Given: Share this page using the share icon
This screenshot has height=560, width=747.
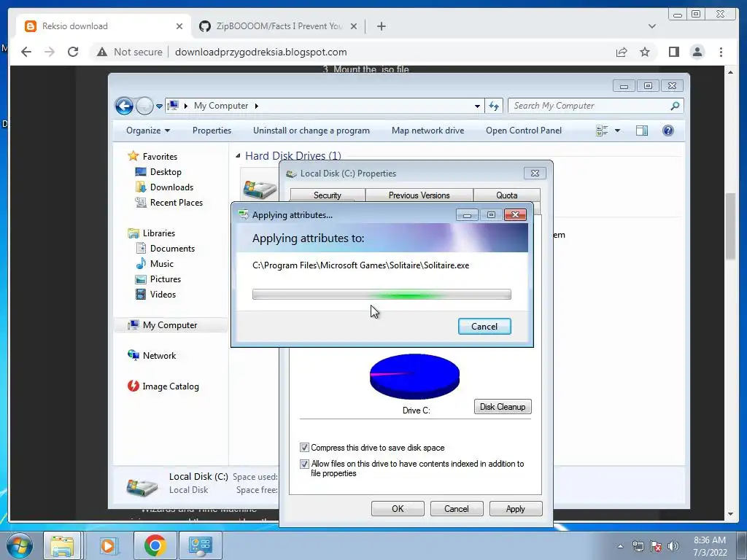Looking at the screenshot, I should [622, 52].
